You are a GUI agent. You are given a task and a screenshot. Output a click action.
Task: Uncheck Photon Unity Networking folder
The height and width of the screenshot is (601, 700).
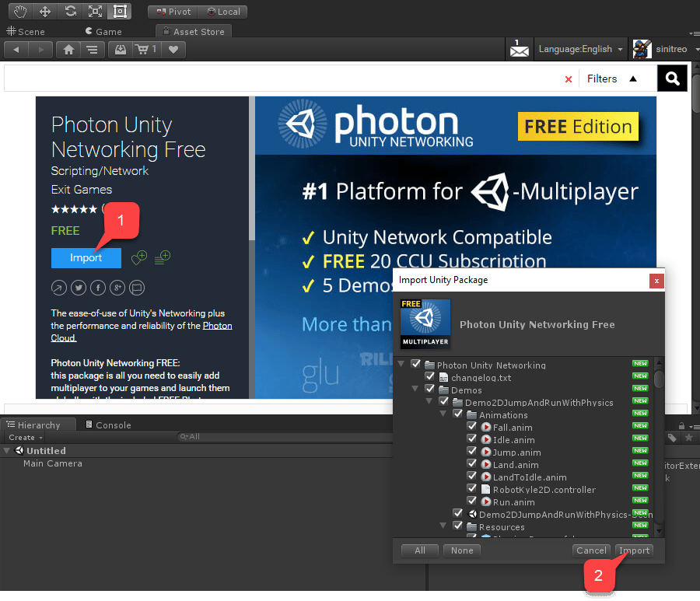tap(416, 364)
